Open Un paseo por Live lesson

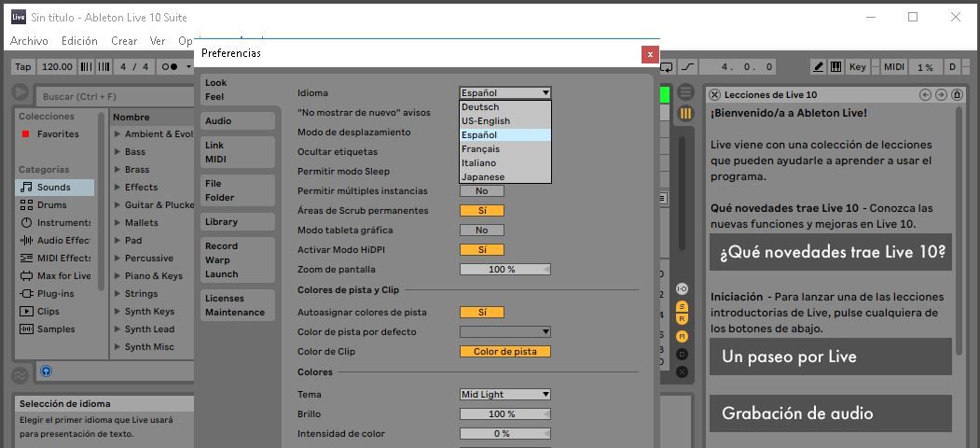pyautogui.click(x=831, y=357)
